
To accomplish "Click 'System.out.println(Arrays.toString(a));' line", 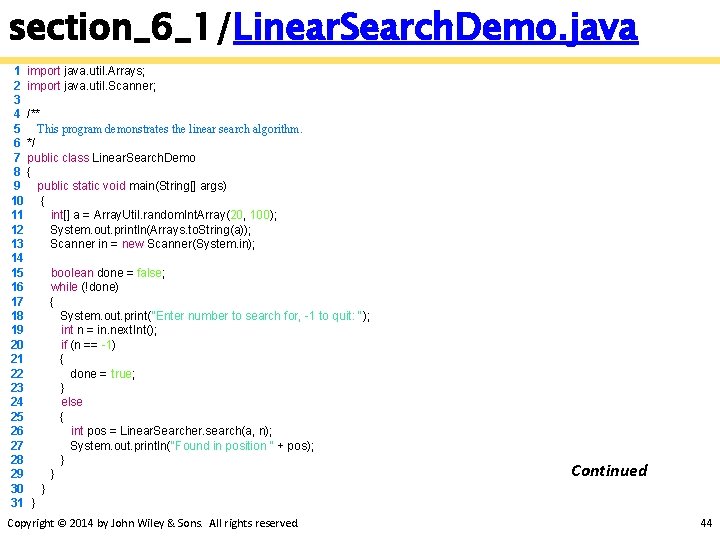I will (151, 230).
